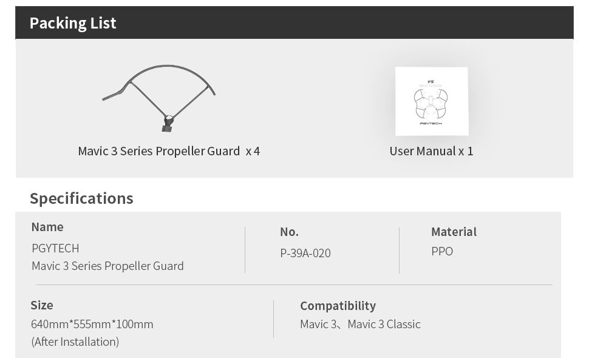The image size is (589, 364).
Task: Click the propeller guard product image
Action: 158,98
